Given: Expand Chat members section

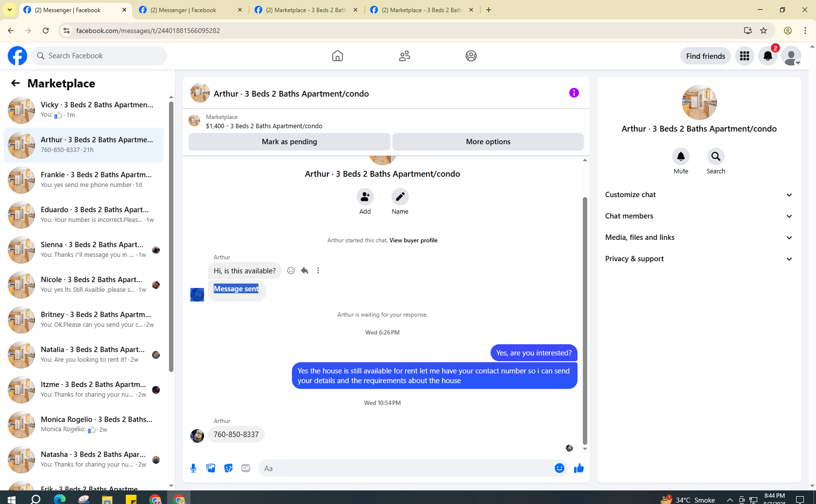Looking at the screenshot, I should coord(699,216).
